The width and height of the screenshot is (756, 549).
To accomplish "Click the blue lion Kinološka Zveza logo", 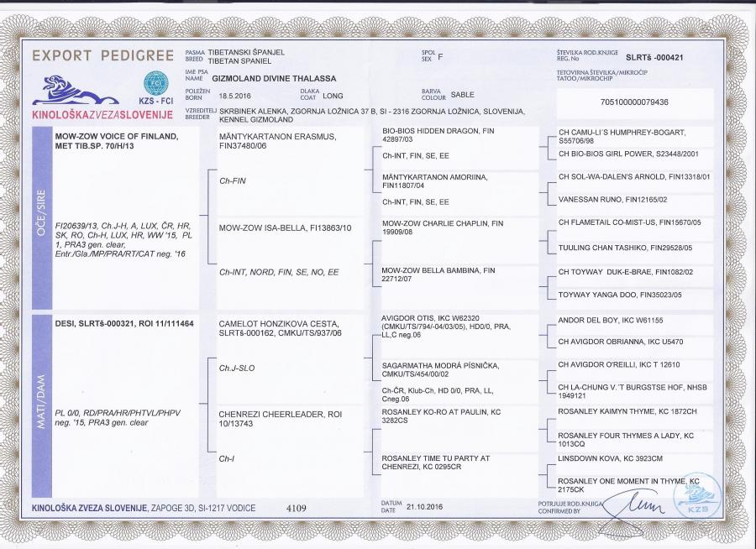I will click(75, 90).
